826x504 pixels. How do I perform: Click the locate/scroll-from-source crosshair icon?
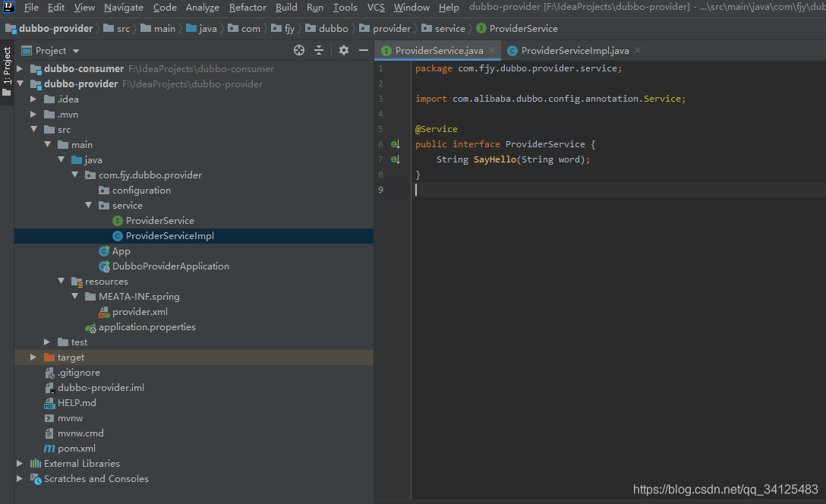[x=298, y=51]
